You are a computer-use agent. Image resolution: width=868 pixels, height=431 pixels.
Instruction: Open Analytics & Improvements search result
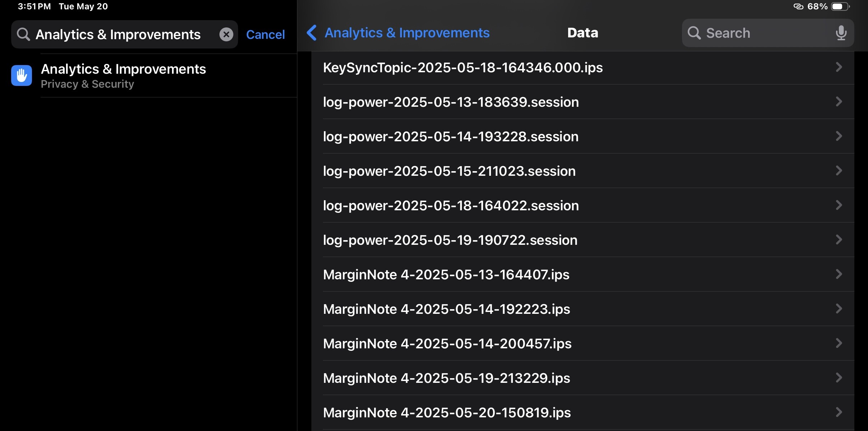coord(123,75)
